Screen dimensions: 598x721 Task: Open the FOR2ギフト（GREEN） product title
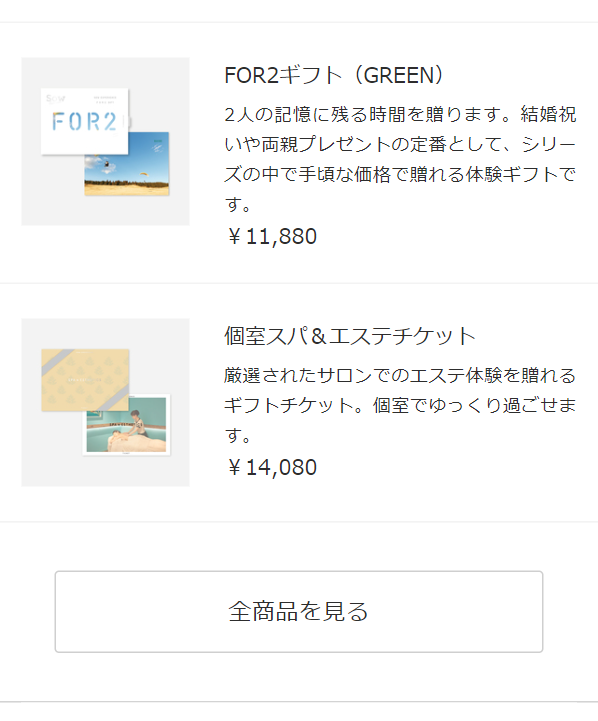click(x=334, y=75)
